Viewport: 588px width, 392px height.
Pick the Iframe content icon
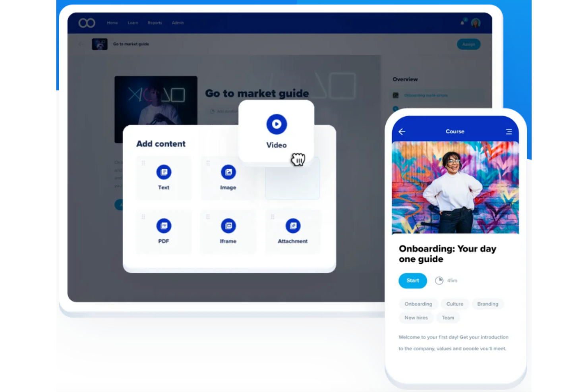228,226
